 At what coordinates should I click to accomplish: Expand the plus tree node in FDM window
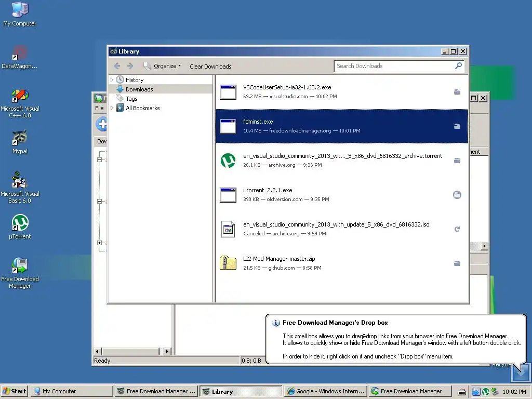click(99, 243)
